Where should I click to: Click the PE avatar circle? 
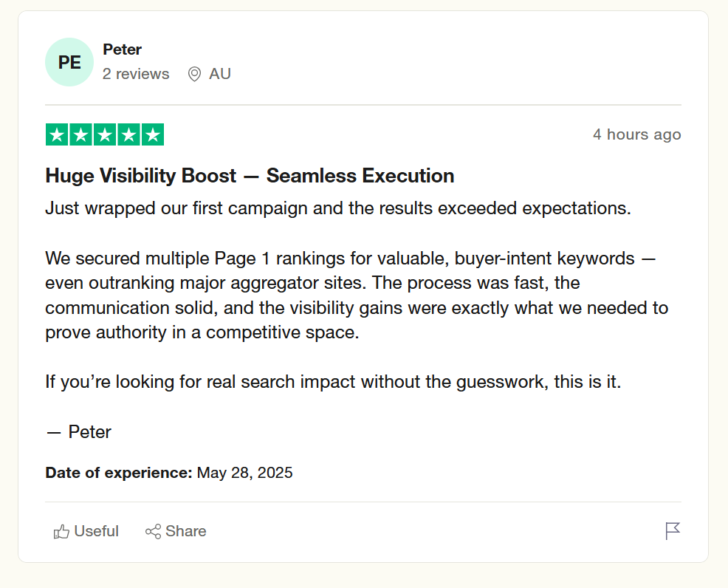point(69,63)
